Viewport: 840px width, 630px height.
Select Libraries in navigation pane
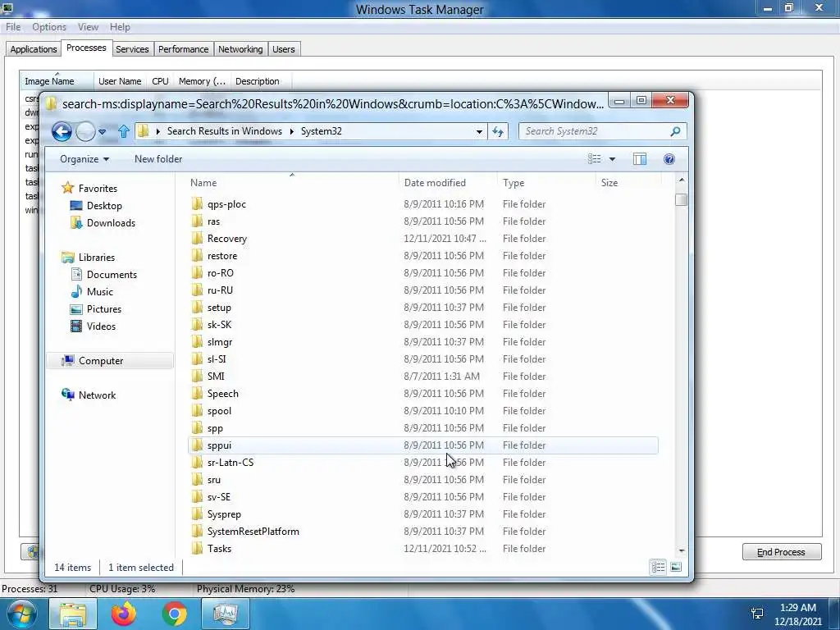tap(97, 257)
